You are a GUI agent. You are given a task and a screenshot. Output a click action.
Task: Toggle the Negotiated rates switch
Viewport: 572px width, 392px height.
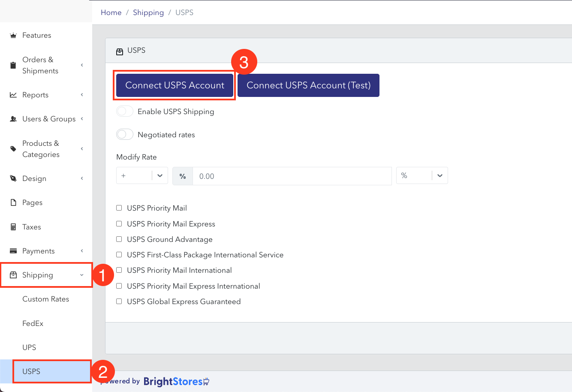125,135
